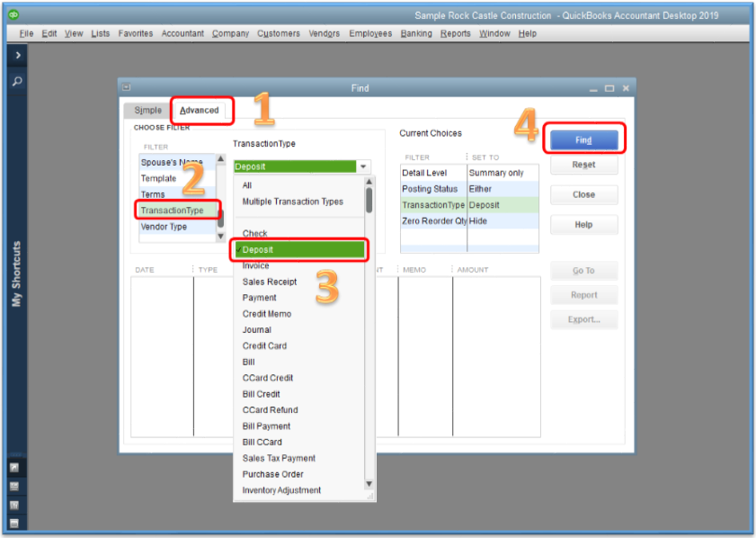
Task: Open the Help menu
Action: (528, 33)
